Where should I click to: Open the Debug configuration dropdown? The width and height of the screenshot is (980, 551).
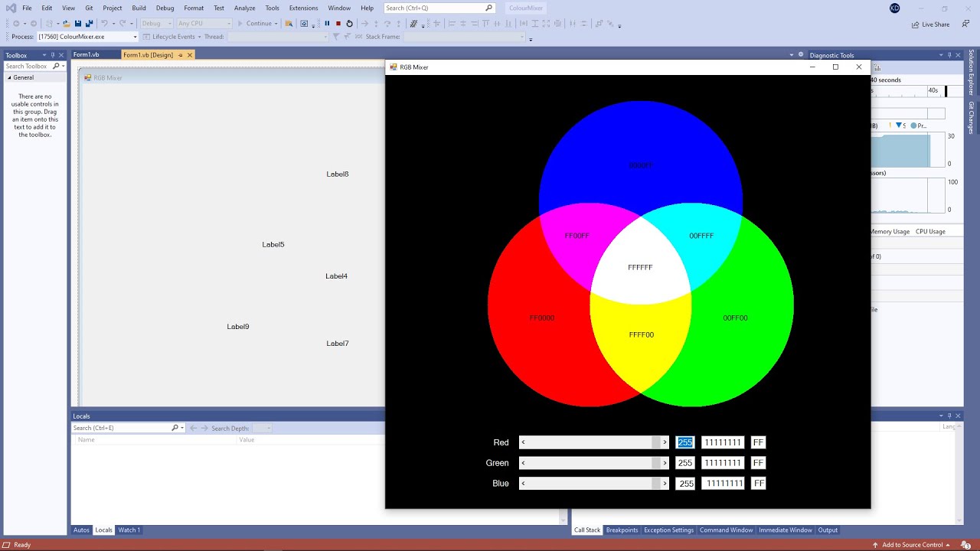pos(155,24)
